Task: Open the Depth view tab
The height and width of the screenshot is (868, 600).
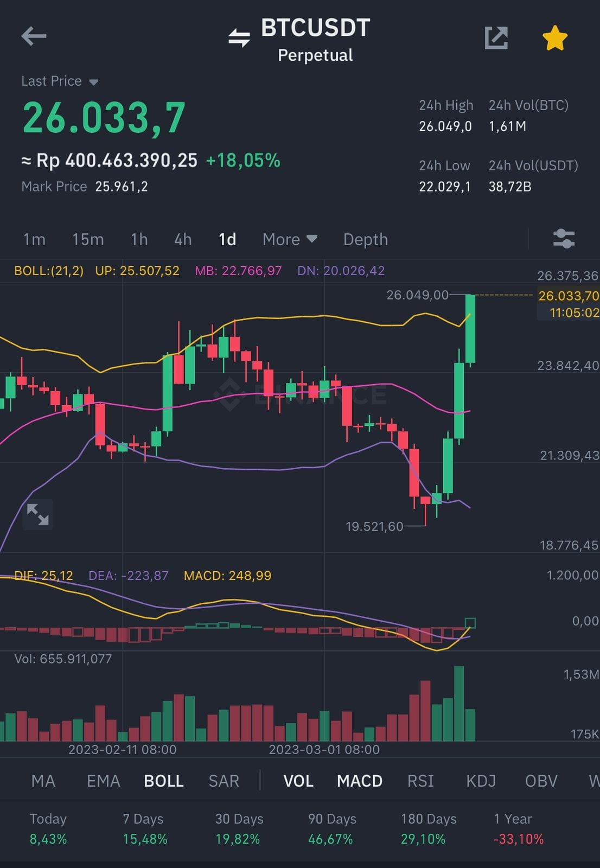Action: pos(365,239)
